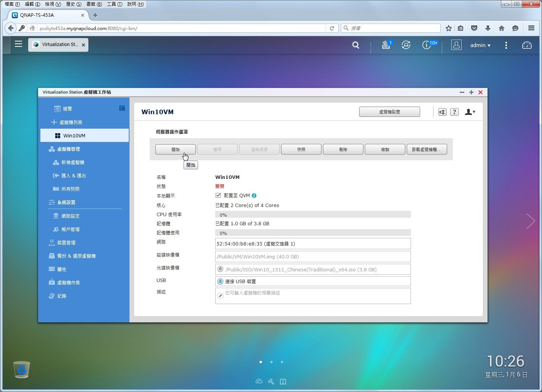Expand the admin account dropdown
Screen dimensions: 542x392
click(480, 45)
